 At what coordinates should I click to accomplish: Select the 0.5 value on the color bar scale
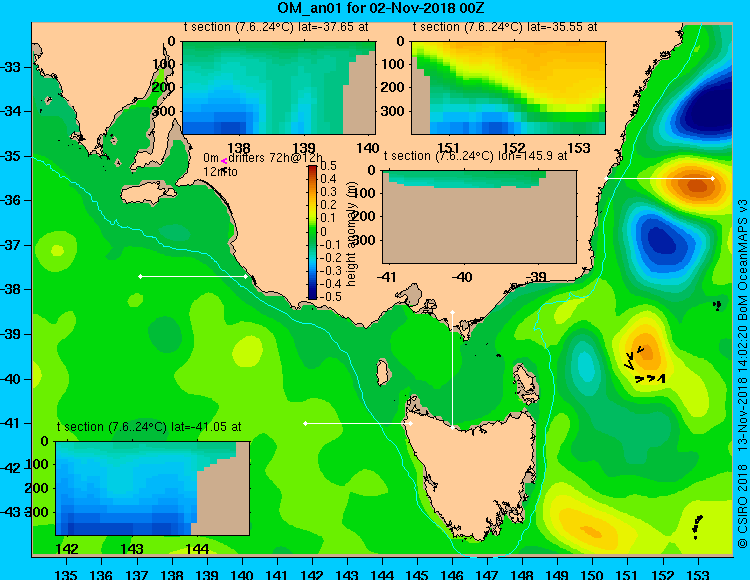pos(328,166)
